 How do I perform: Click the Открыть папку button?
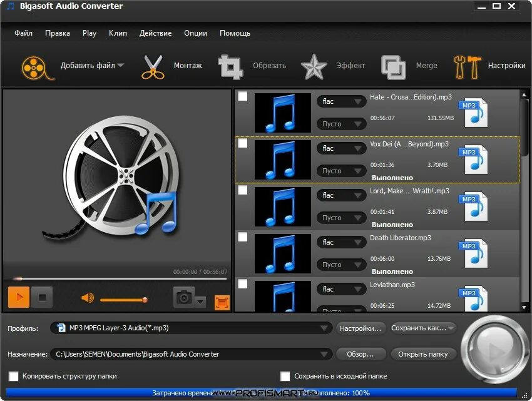[422, 354]
